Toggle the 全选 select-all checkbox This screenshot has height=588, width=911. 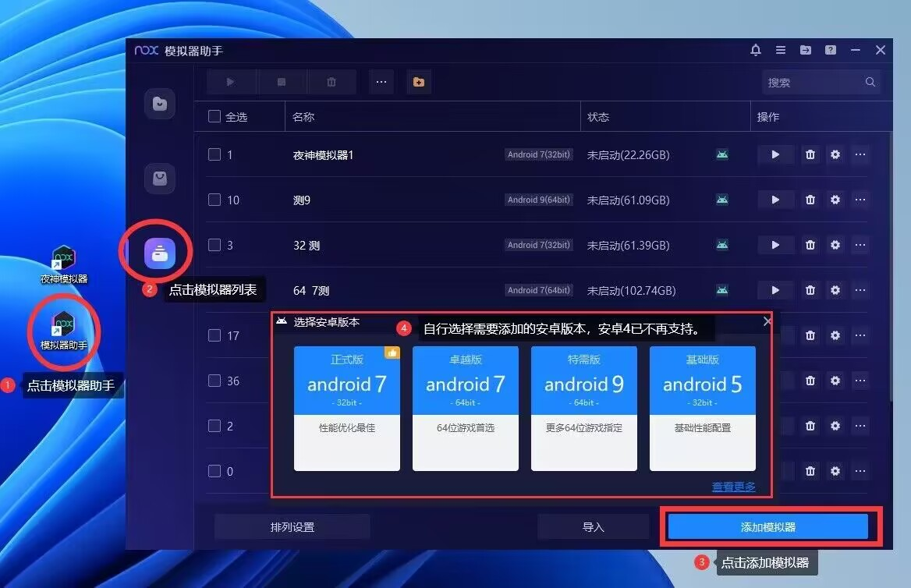click(x=214, y=116)
